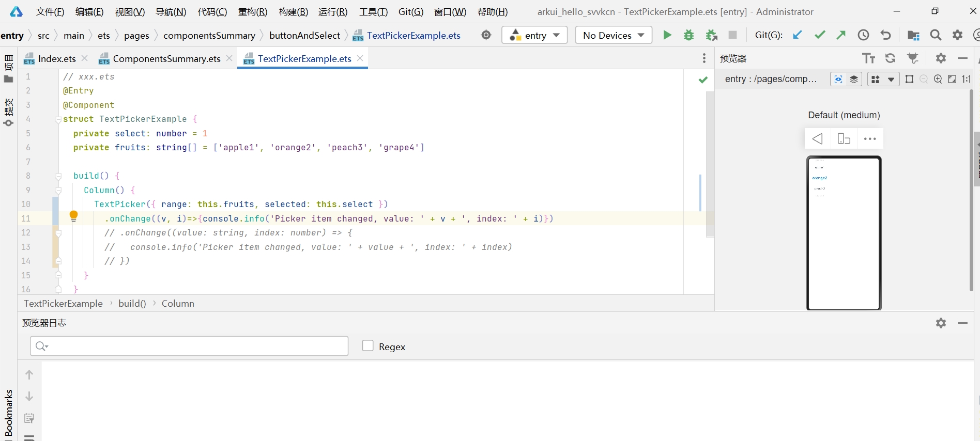Start debugging with the bug icon
980x441 pixels.
[689, 35]
